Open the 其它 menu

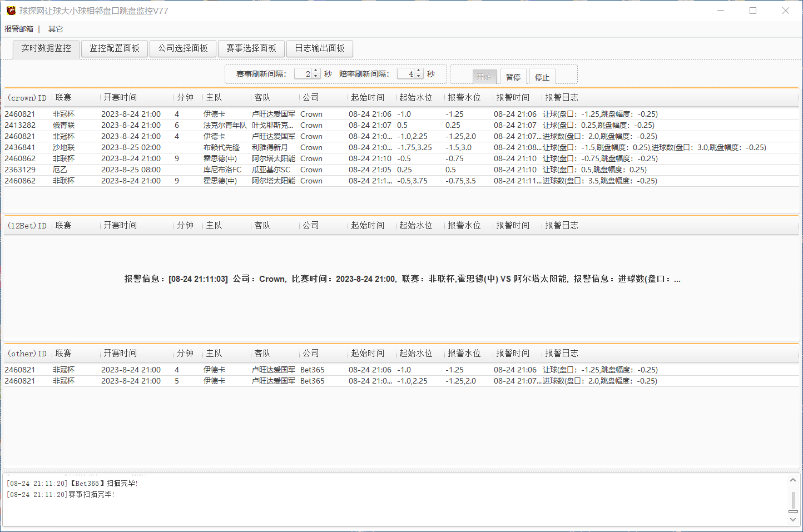[x=56, y=29]
